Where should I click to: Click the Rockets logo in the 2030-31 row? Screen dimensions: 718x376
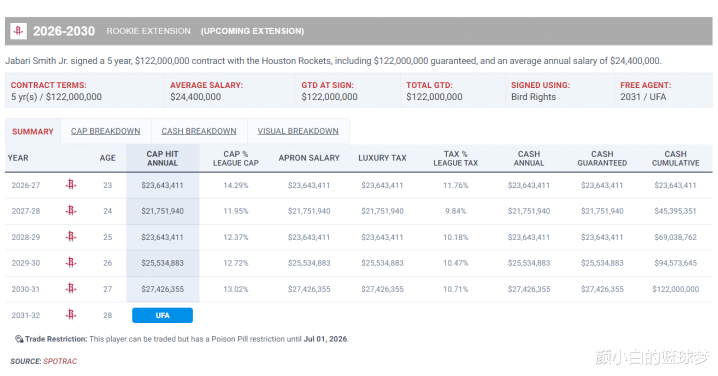pyautogui.click(x=71, y=289)
